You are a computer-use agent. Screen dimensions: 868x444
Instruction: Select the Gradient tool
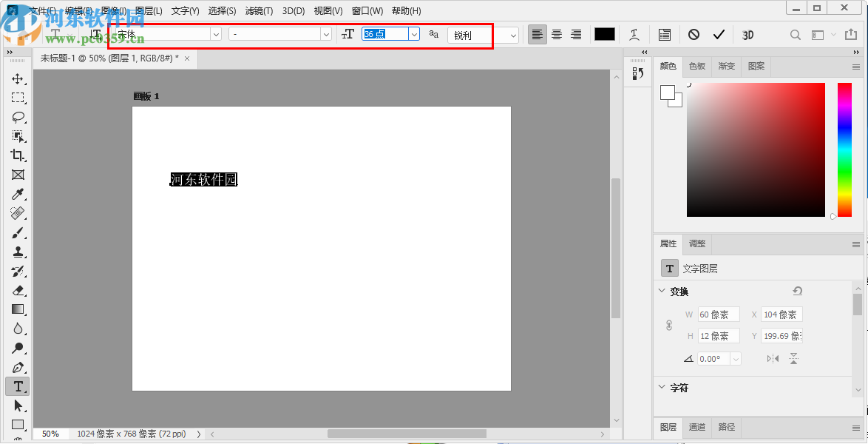tap(18, 309)
